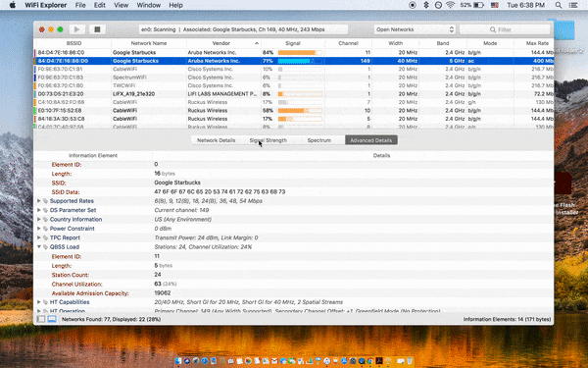This screenshot has height=368, width=588.
Task: Open the File menu
Action: coord(80,5)
